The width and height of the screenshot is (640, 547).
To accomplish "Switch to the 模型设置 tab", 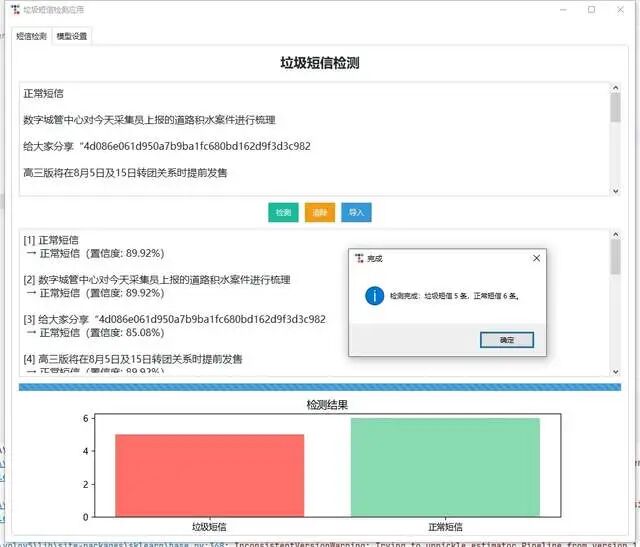I will tap(72, 36).
